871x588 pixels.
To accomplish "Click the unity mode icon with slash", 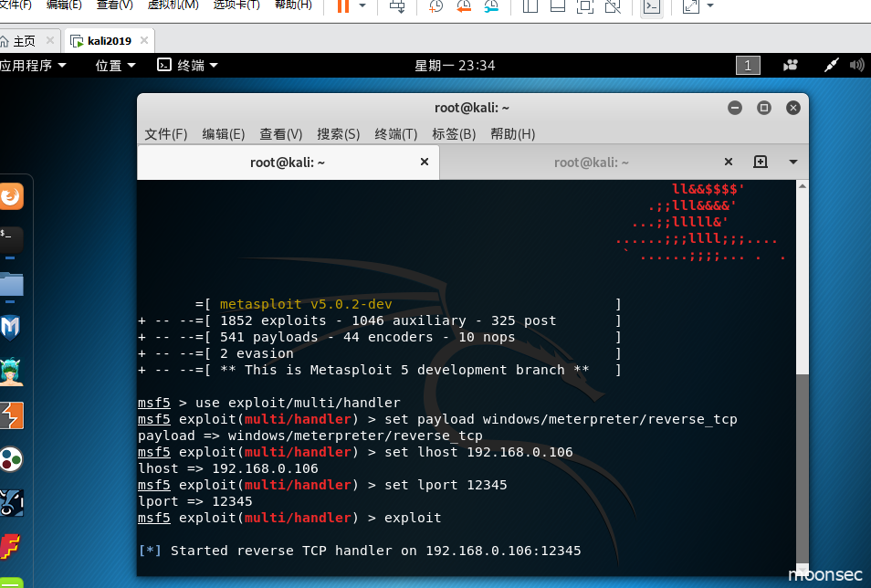I will (613, 6).
